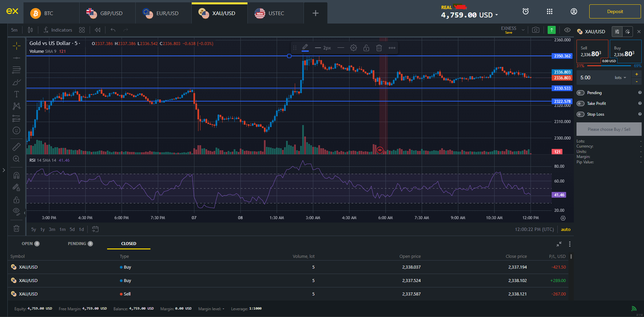Collapse the bottom positions panel
644x317 pixels.
point(559,244)
